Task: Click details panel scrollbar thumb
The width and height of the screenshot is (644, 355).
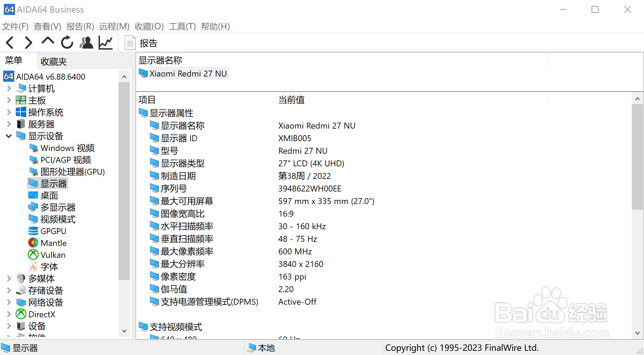Action: [637, 157]
